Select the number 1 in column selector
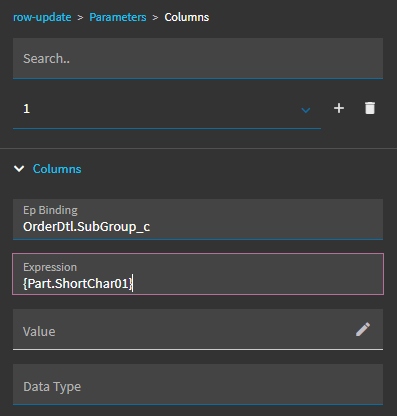397x416 pixels. pos(27,109)
